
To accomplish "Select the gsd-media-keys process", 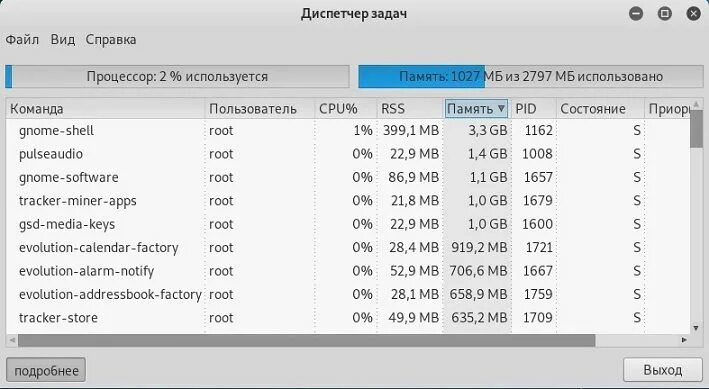I will click(348, 224).
